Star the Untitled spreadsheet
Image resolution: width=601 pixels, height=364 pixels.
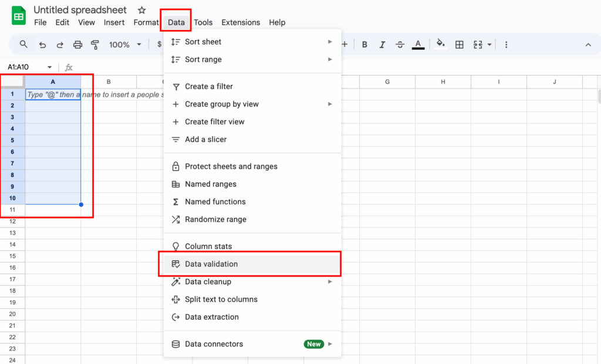tap(141, 11)
